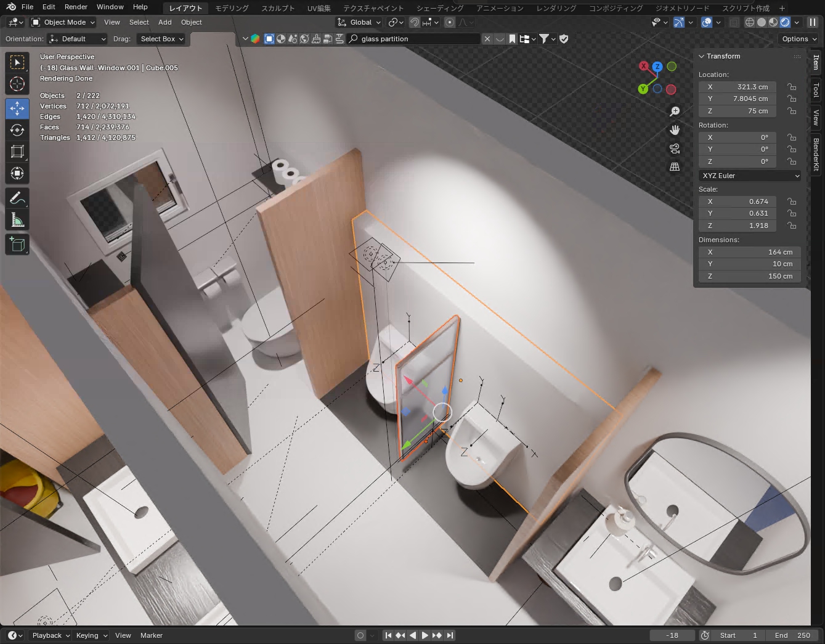This screenshot has height=644, width=825.
Task: Lock the X location property
Action: pos(792,87)
